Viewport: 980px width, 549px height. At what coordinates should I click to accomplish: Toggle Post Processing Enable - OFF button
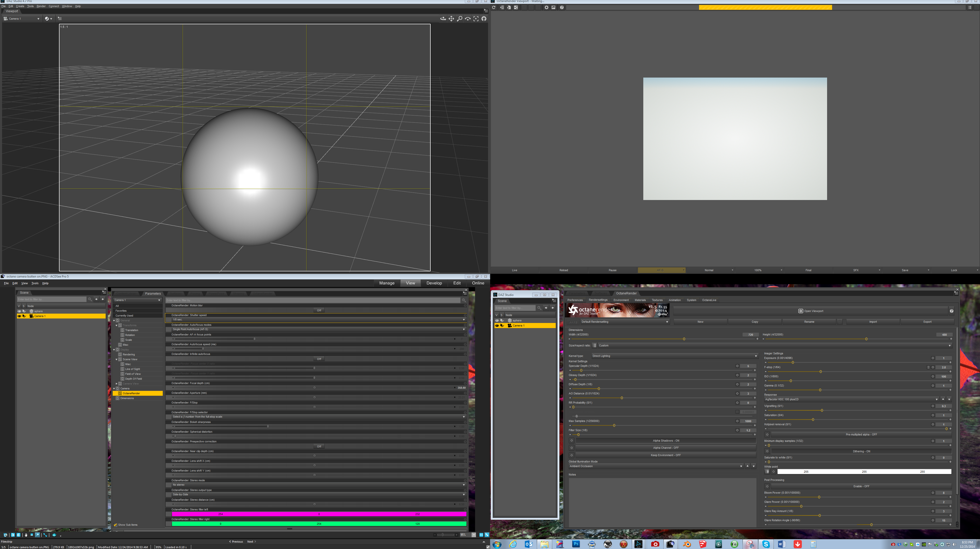[861, 486]
